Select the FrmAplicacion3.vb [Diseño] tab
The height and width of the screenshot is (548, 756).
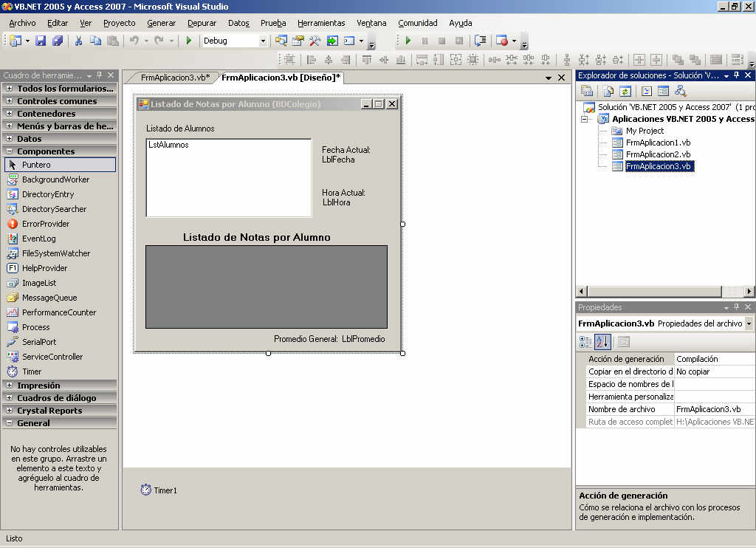[x=281, y=78]
